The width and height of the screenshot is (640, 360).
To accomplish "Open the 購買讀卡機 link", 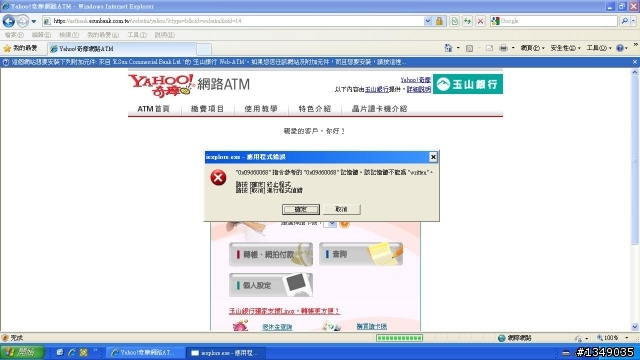I will [x=371, y=327].
